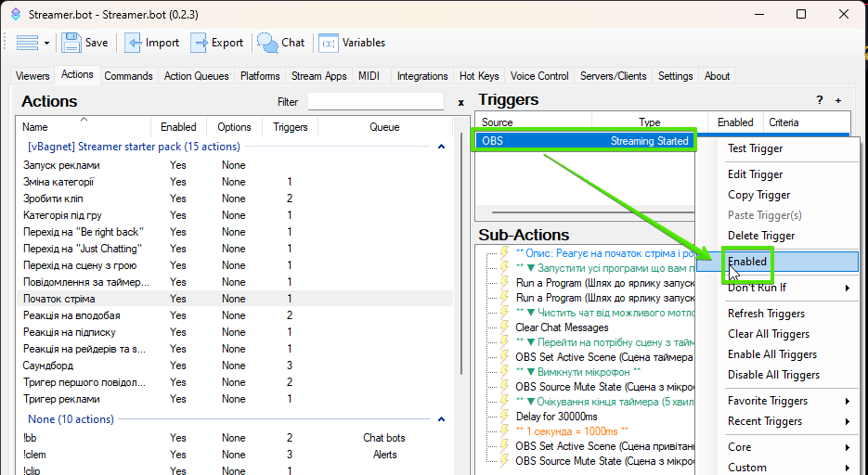Switch to the Hot Keys tab
868x475 pixels.
pyautogui.click(x=479, y=76)
